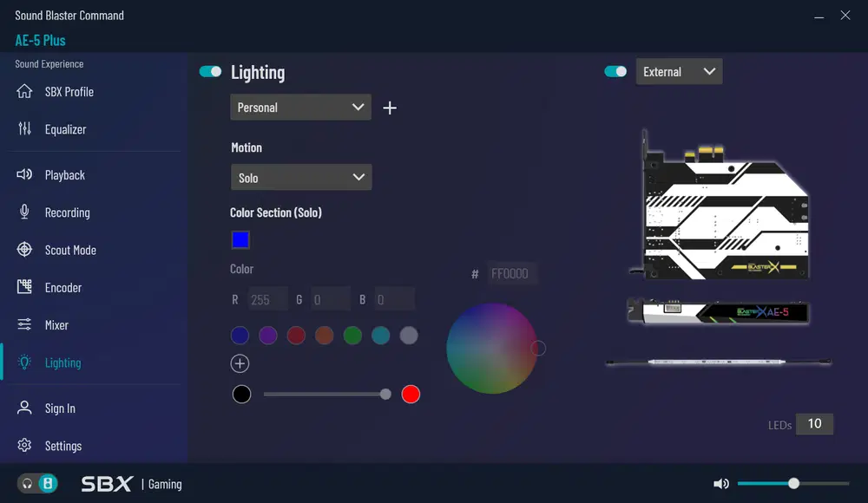Image resolution: width=868 pixels, height=503 pixels.
Task: Open the Solo motion dropdown
Action: coord(301,177)
